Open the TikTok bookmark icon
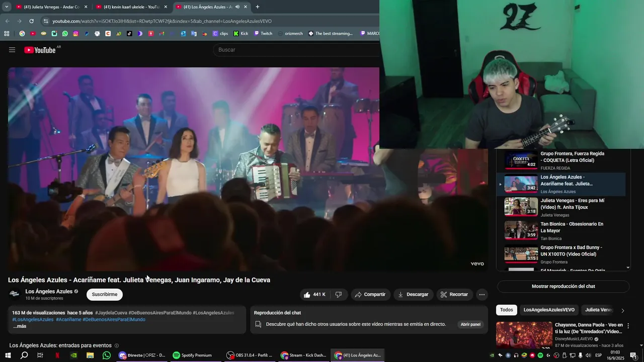The height and width of the screenshot is (362, 644). (x=129, y=34)
